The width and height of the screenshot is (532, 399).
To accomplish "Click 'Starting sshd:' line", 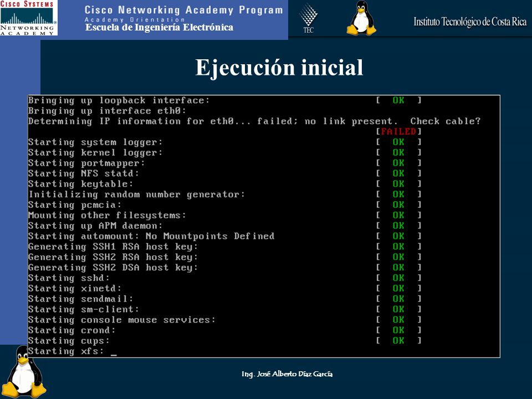I will 69,278.
